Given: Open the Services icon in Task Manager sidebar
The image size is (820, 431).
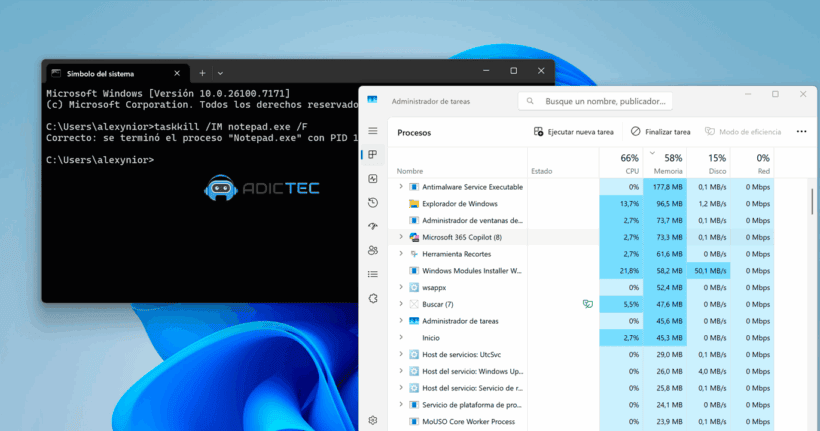Looking at the screenshot, I should click(x=373, y=299).
